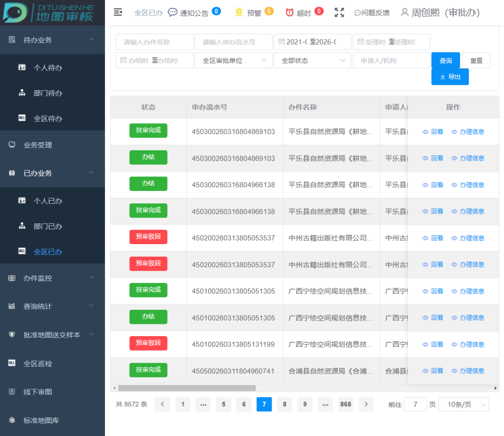
Task: Open the 全区审批单位 dropdown
Action: coord(233,61)
